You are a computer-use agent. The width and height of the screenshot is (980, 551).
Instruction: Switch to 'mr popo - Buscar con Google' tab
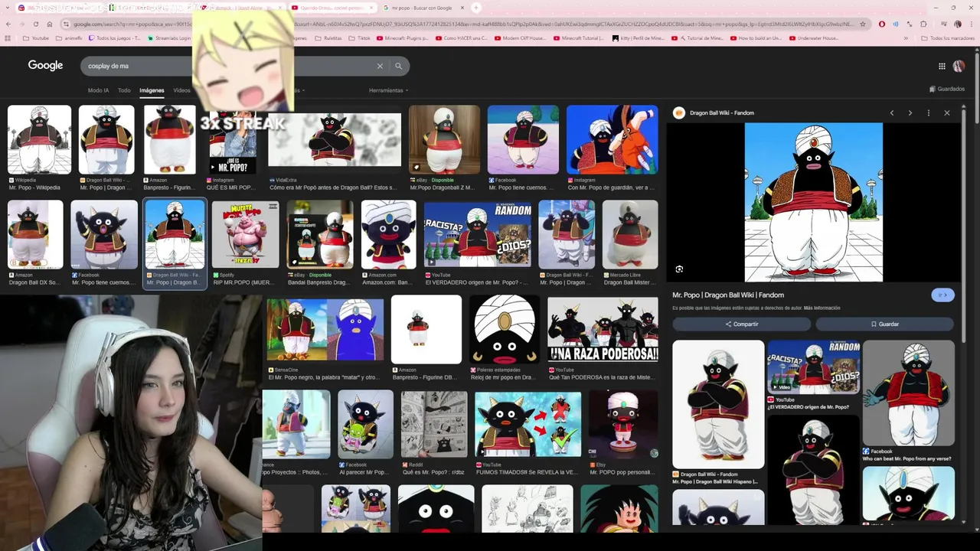425,8
